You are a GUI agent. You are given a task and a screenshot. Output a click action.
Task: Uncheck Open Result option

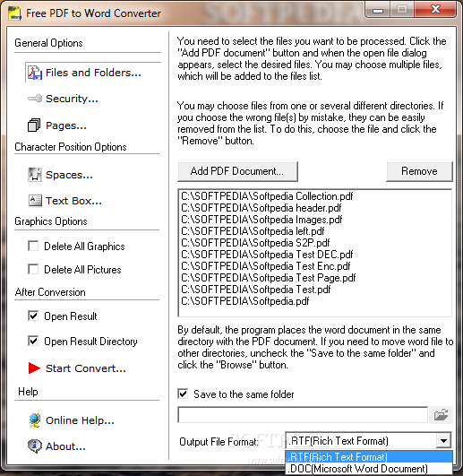click(x=33, y=316)
